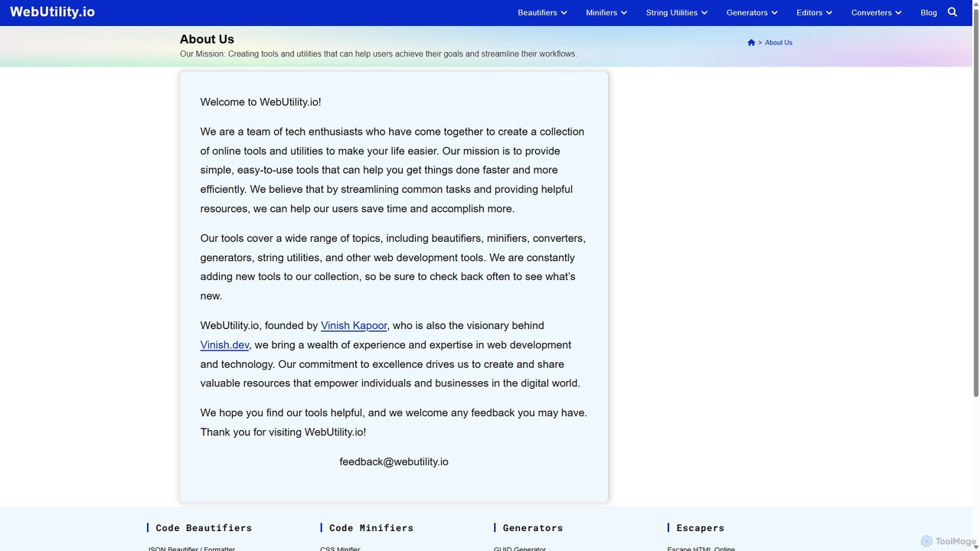Open the String Utilities dropdown
The width and height of the screenshot is (980, 551).
(x=677, y=12)
